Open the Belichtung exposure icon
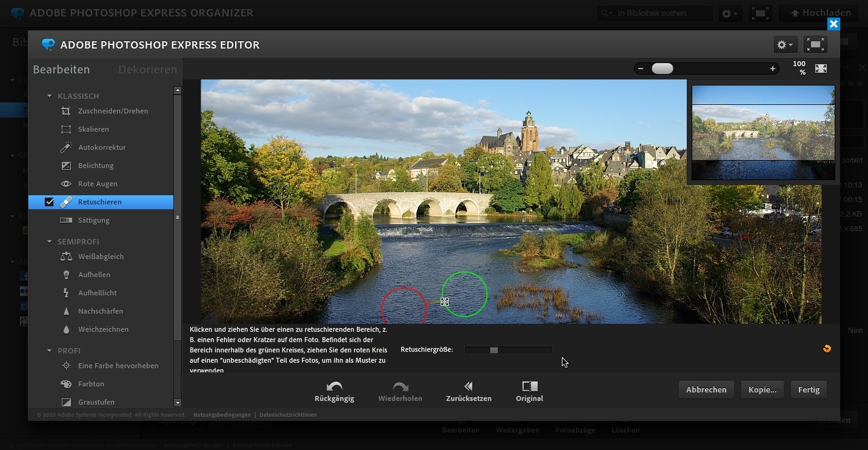This screenshot has height=450, width=868. coord(66,166)
